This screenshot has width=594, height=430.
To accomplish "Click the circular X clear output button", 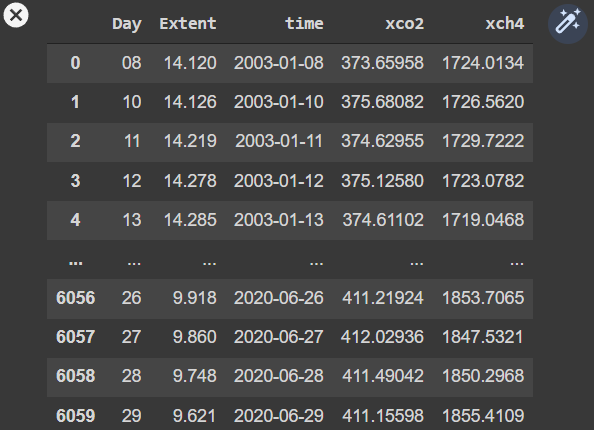I will pos(16,15).
